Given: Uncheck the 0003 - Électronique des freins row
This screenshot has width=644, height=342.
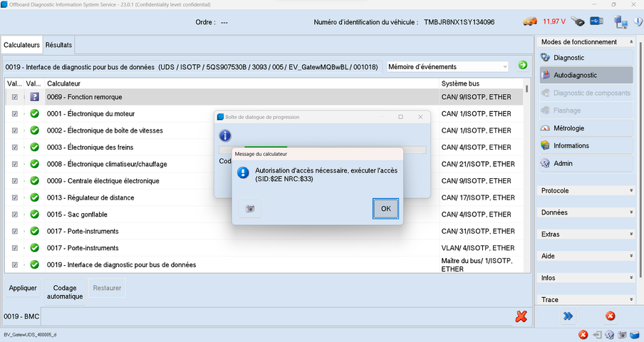Looking at the screenshot, I should point(15,147).
